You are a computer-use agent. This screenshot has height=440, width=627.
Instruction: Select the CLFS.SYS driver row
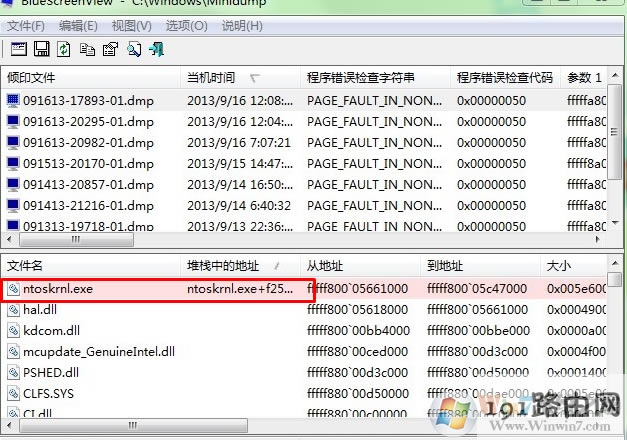coord(304,394)
